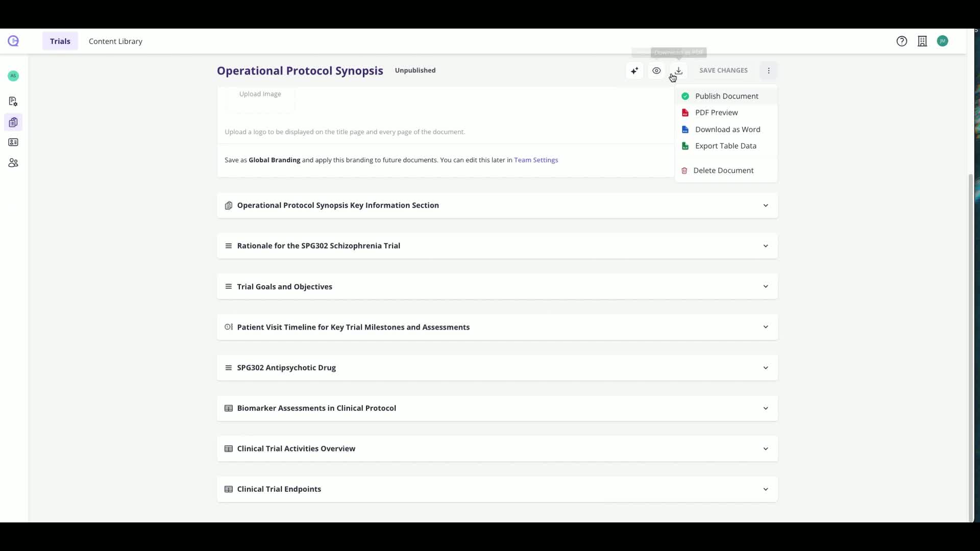This screenshot has width=980, height=551.
Task: Choose Download as Word menu item
Action: coord(727,130)
